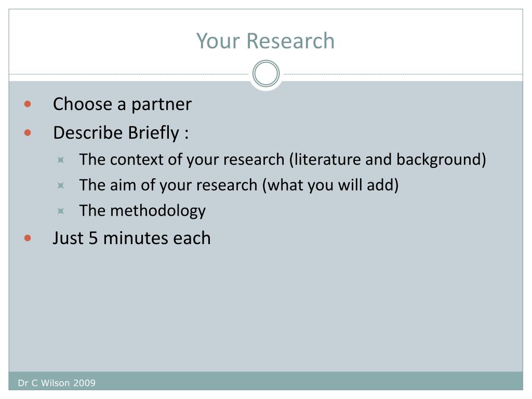The height and width of the screenshot is (399, 532).
Task: Click the circle ornament below the title
Action: point(266,74)
